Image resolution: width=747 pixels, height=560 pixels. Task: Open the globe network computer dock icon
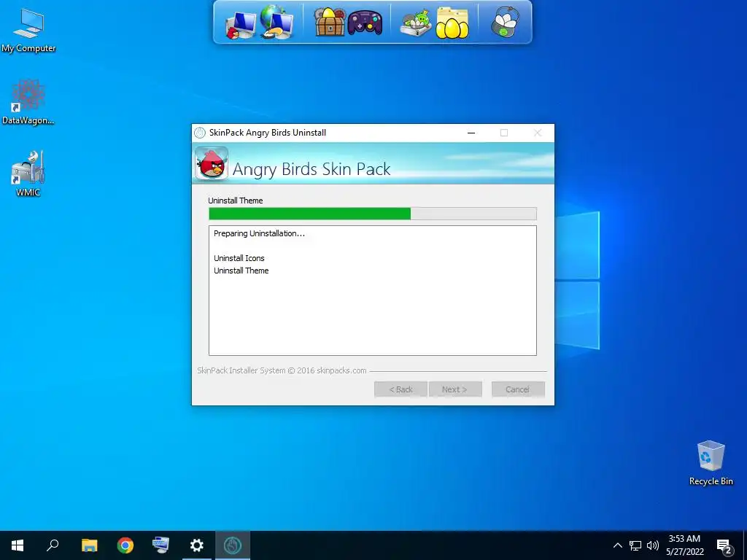click(277, 22)
